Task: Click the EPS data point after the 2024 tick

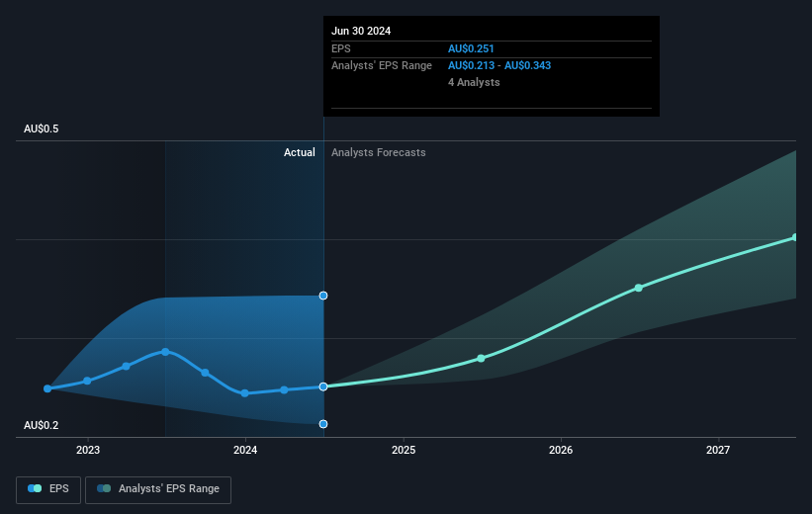Action: 284,389
